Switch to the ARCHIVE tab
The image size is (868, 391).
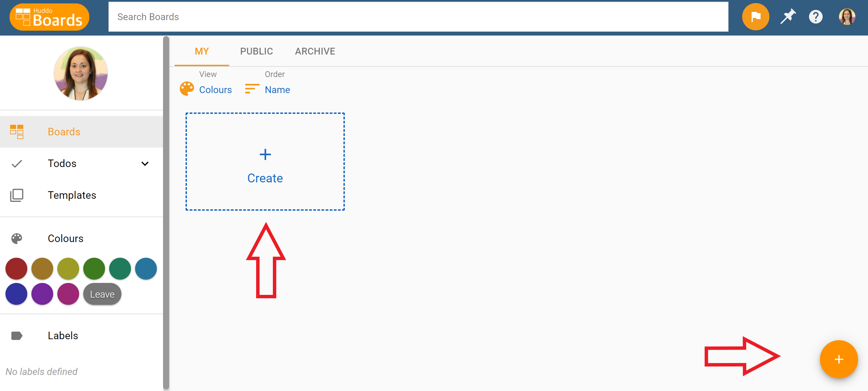tap(315, 51)
